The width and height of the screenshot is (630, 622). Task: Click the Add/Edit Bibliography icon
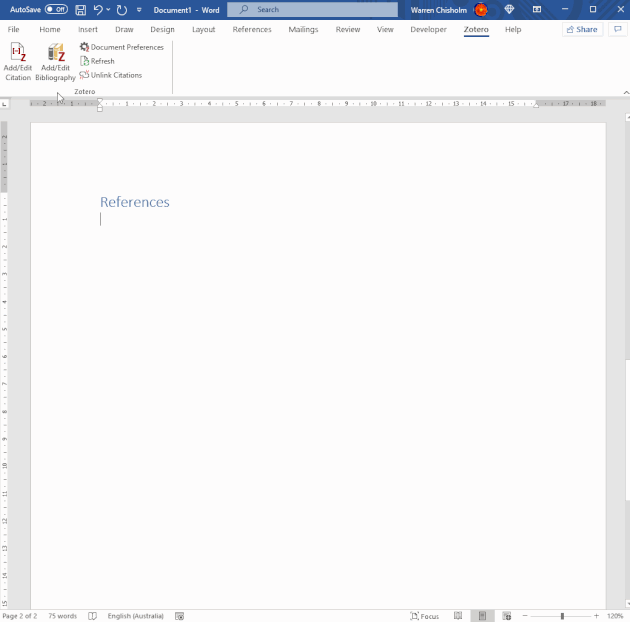(x=55, y=61)
